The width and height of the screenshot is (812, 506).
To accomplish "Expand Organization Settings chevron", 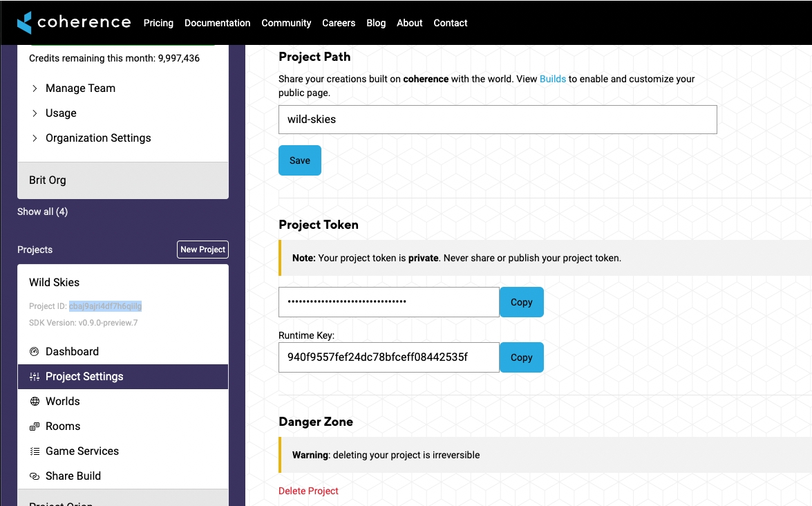I will [35, 138].
